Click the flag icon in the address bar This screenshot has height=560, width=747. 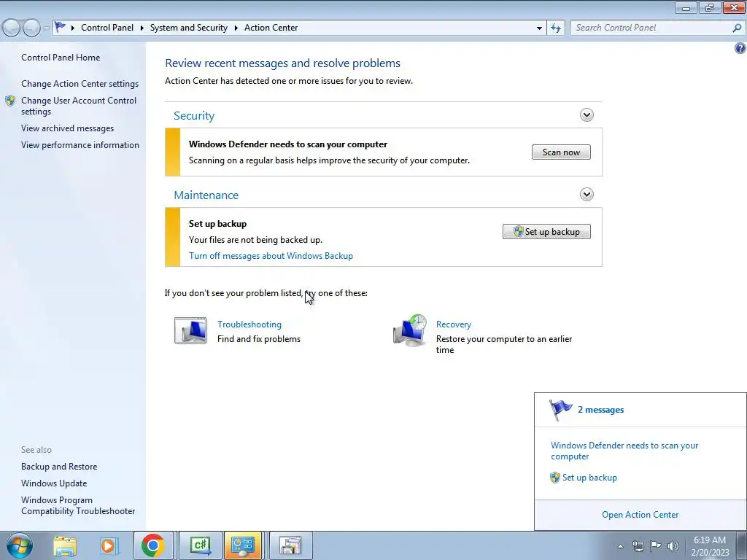(60, 27)
